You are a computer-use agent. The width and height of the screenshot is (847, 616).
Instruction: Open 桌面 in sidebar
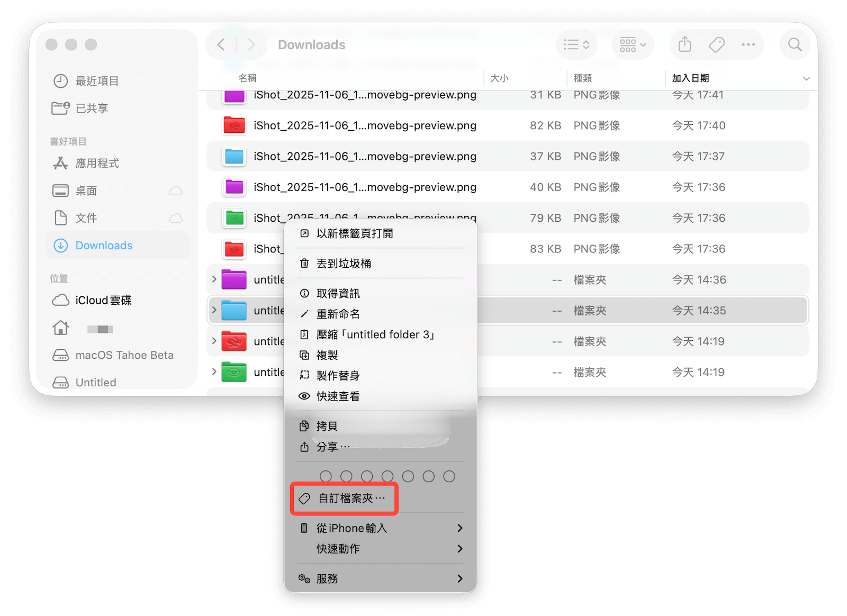click(116, 191)
